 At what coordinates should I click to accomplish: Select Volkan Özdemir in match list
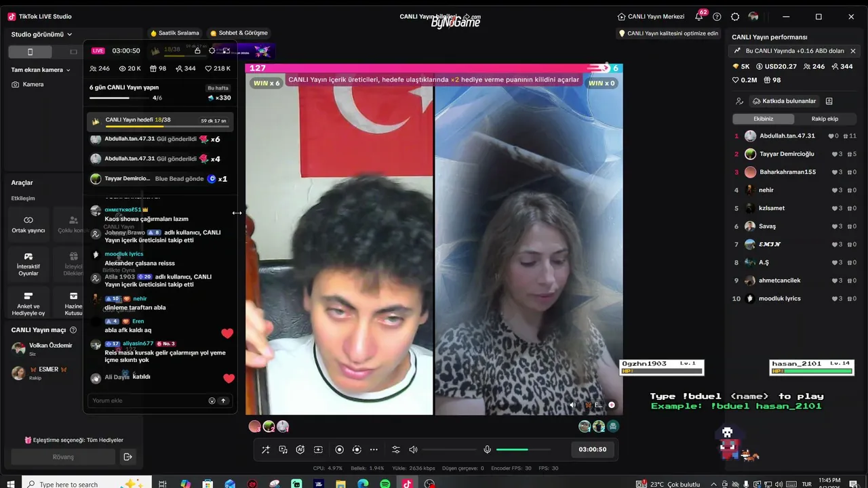(x=42, y=348)
